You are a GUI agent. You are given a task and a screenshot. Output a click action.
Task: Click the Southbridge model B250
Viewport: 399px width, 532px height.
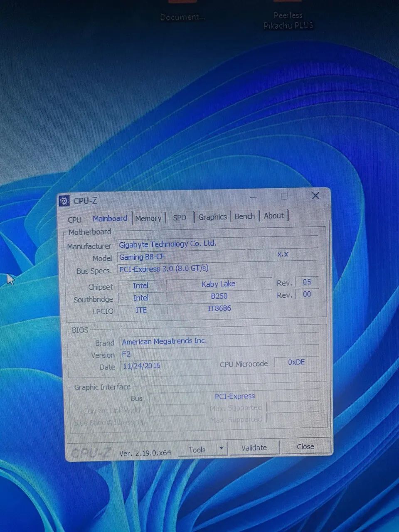point(219,296)
